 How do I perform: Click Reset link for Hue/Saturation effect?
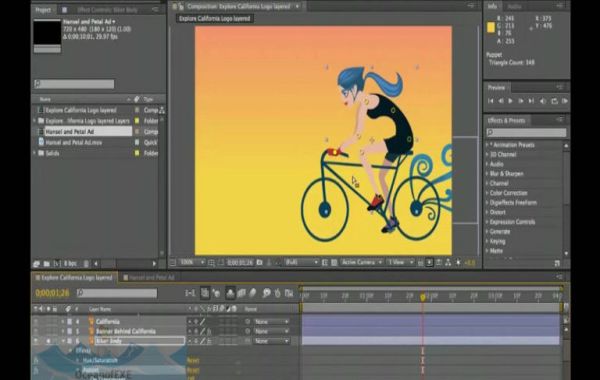193,360
